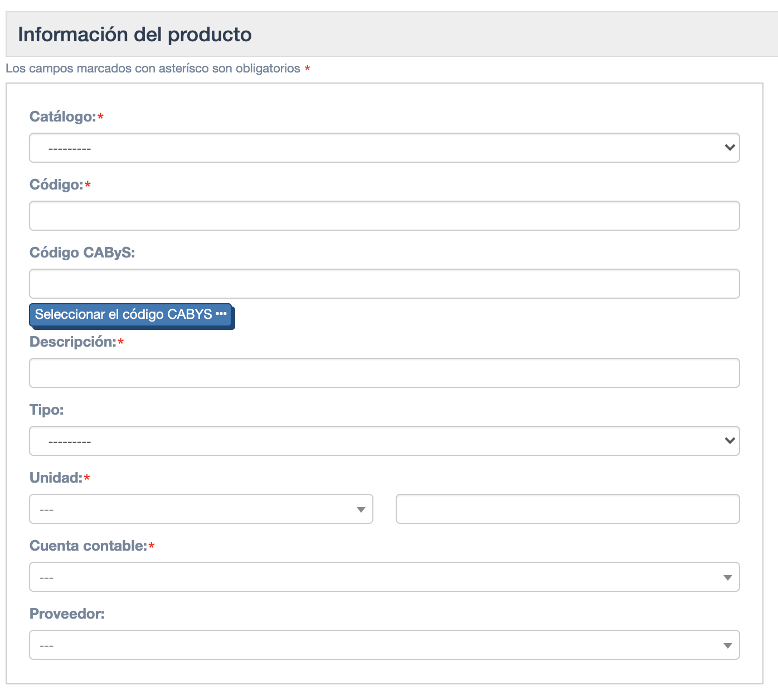The height and width of the screenshot is (700, 778).
Task: Expand the Cuenta contable dropdown
Action: 384,577
